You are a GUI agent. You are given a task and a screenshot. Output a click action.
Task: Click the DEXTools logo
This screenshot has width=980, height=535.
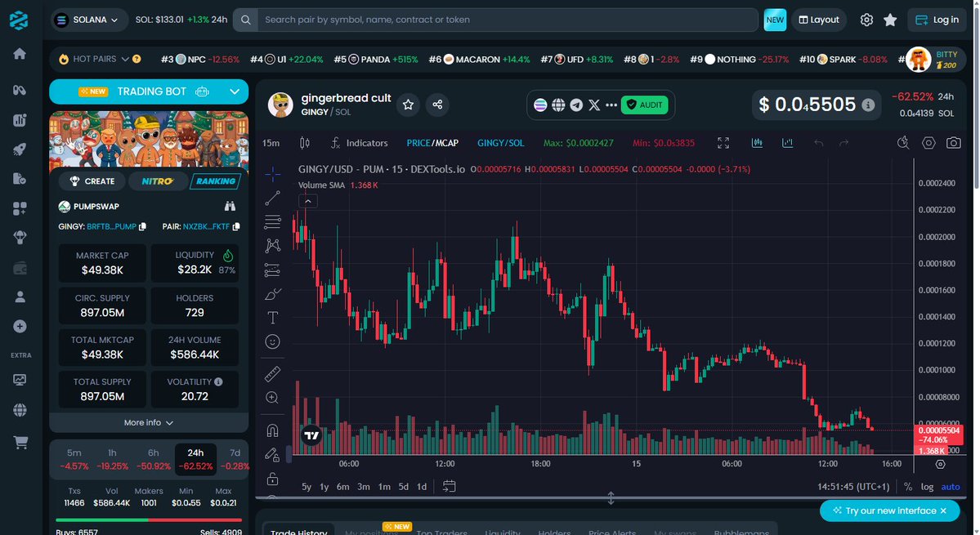[x=19, y=20]
